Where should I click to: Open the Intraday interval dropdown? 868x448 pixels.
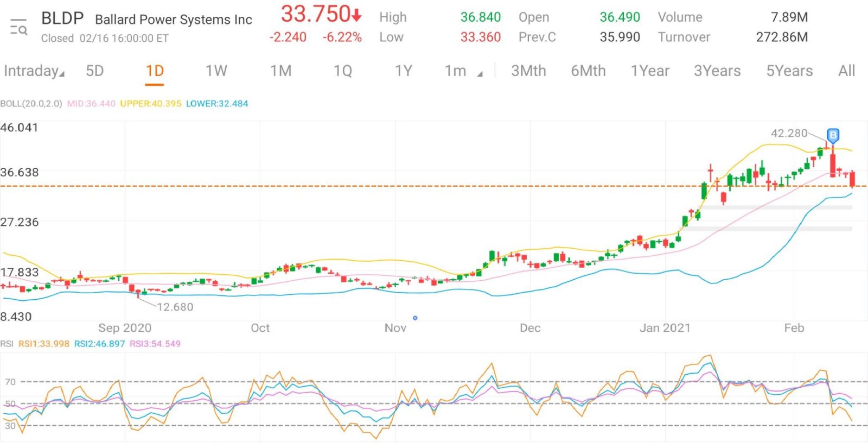coord(34,71)
